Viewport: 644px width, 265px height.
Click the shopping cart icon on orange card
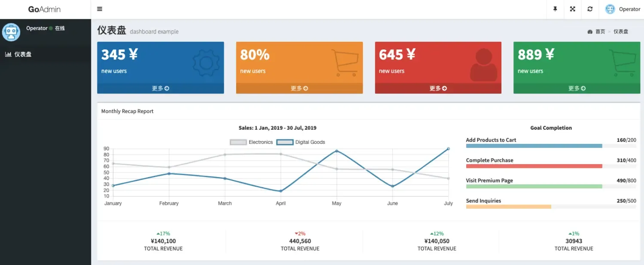(345, 63)
